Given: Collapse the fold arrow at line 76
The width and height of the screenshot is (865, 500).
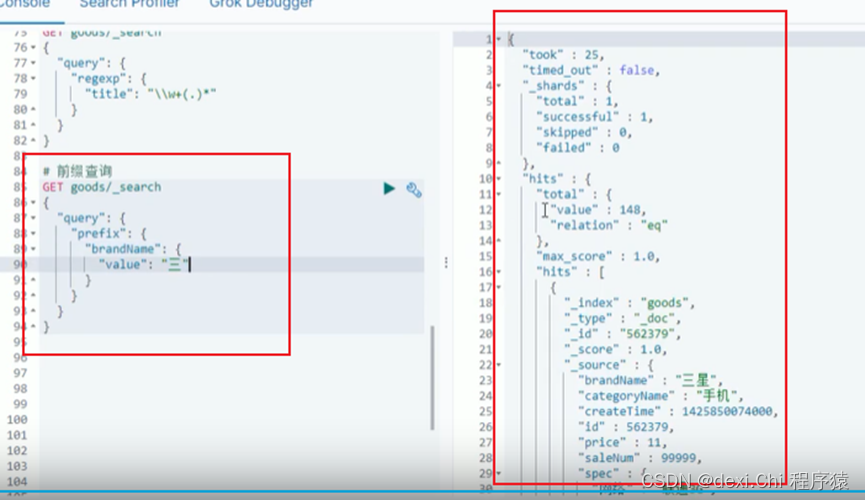Looking at the screenshot, I should [33, 47].
